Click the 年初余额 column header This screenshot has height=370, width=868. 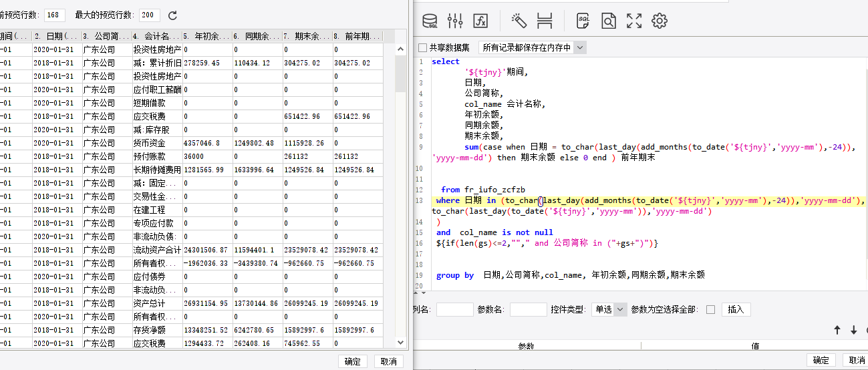pyautogui.click(x=206, y=36)
